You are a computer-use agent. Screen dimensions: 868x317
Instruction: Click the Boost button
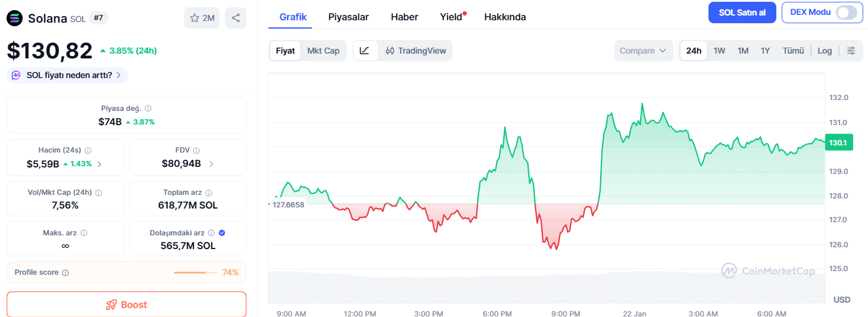point(126,304)
